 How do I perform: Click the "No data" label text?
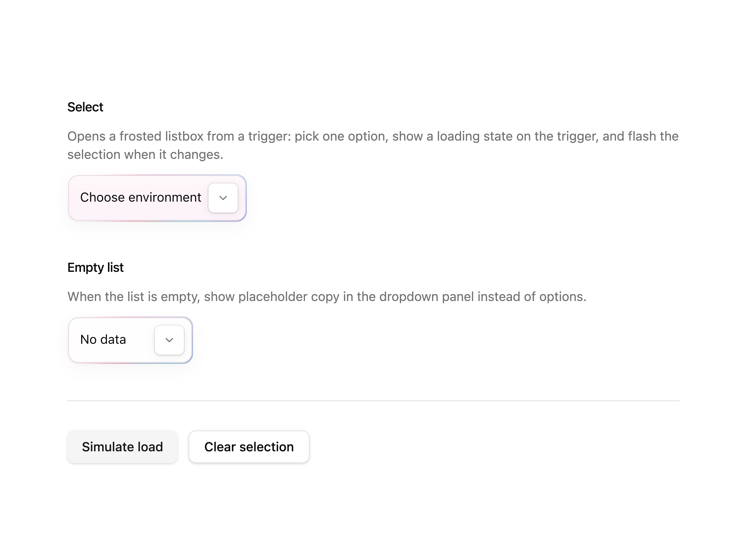(x=103, y=339)
